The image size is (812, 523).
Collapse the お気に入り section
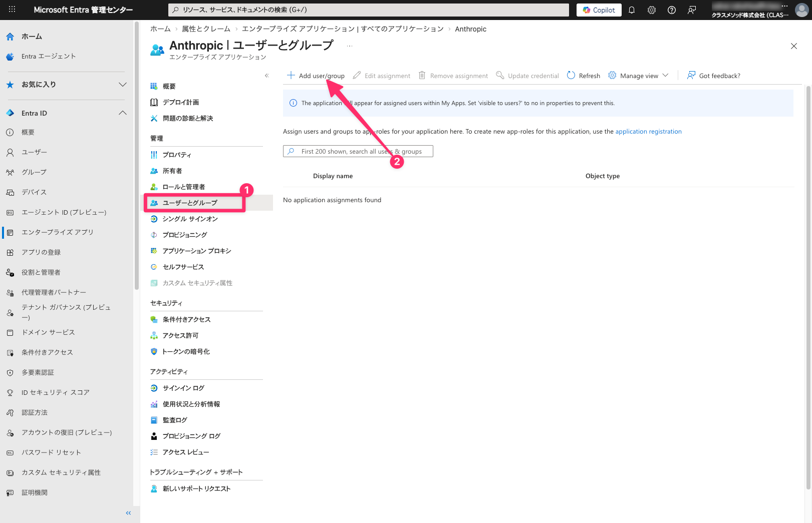click(x=122, y=85)
